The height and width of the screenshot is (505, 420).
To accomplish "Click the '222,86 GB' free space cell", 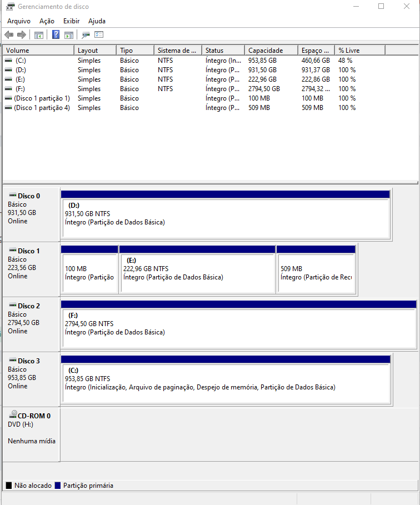I will (316, 79).
